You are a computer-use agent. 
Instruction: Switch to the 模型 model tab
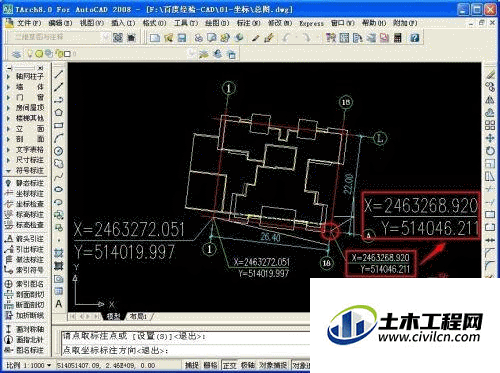(113, 316)
